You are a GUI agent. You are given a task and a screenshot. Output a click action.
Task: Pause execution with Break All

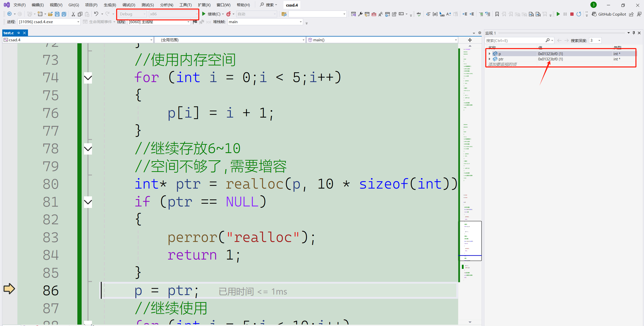[565, 14]
